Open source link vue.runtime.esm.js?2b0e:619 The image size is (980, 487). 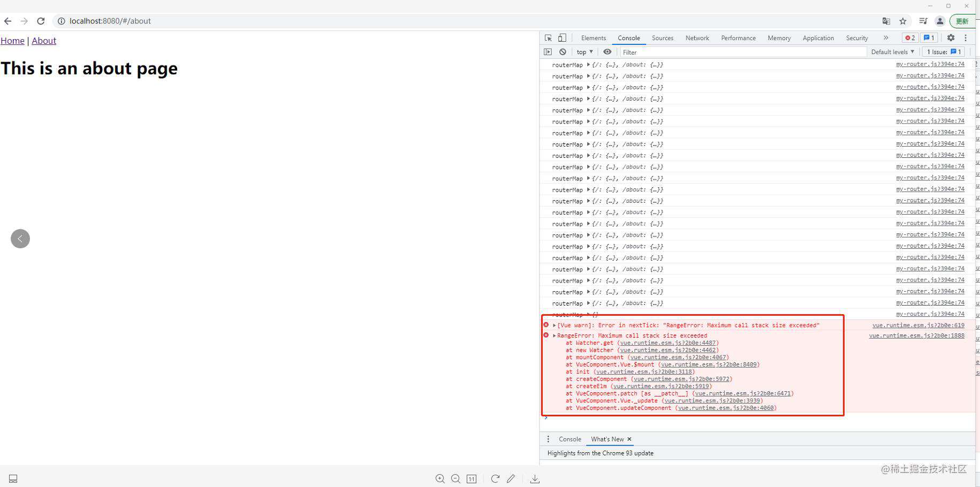(918, 325)
